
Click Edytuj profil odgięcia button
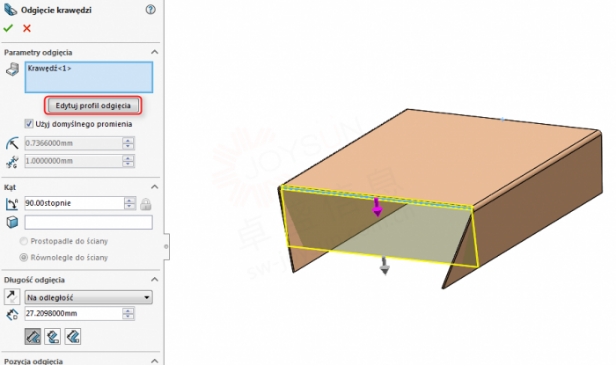93,106
